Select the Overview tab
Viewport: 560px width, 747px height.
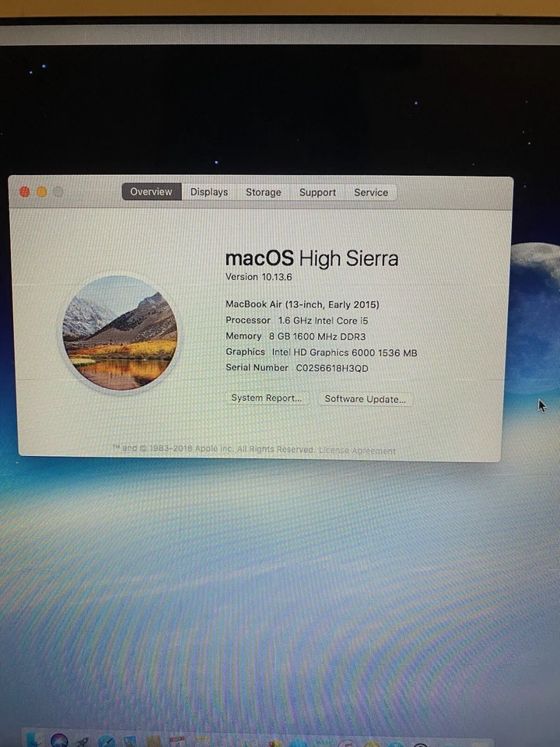(x=152, y=191)
